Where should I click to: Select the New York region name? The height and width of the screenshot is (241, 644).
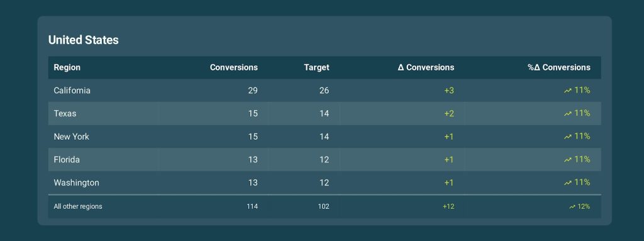72,137
